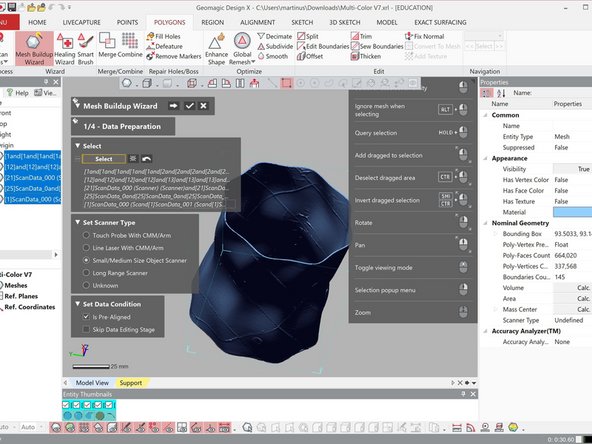Viewport: 592px width, 444px height.
Task: Click the Offset tool
Action: [310, 56]
